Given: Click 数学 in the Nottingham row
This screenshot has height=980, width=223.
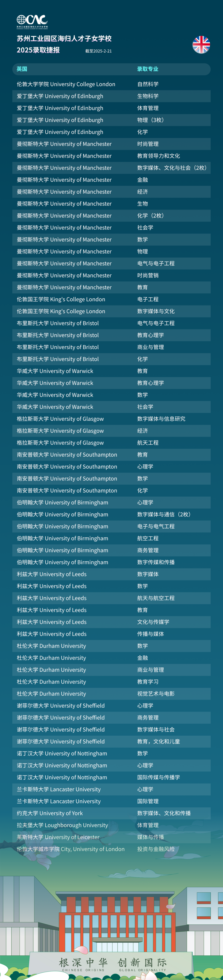Looking at the screenshot, I should pyautogui.click(x=142, y=754).
